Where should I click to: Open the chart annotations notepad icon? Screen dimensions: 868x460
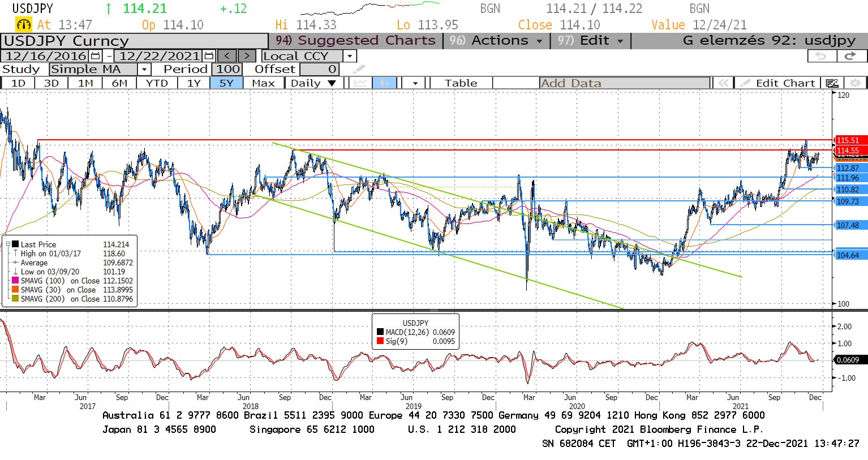point(832,83)
